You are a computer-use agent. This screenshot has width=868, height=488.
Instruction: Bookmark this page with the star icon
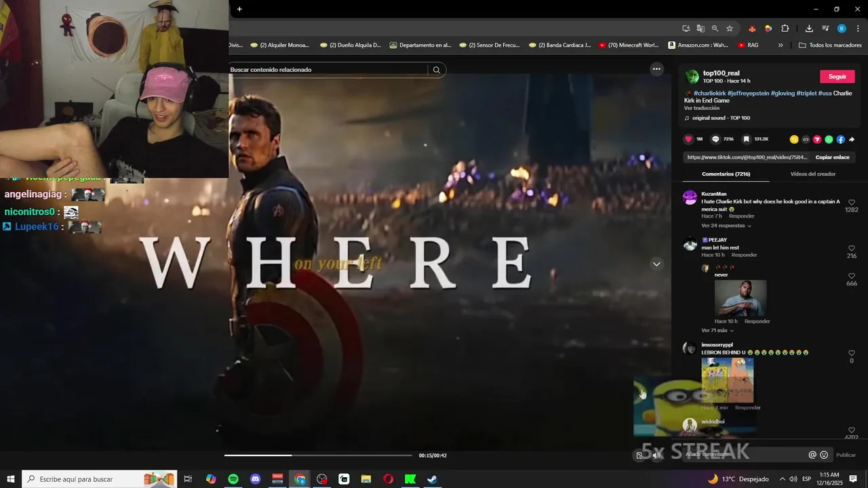tap(730, 28)
